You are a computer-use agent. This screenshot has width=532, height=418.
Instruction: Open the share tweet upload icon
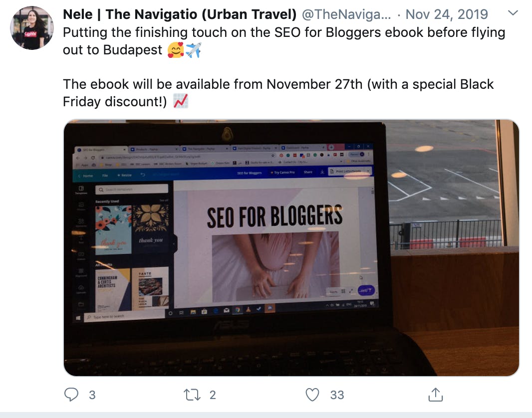pyautogui.click(x=435, y=395)
